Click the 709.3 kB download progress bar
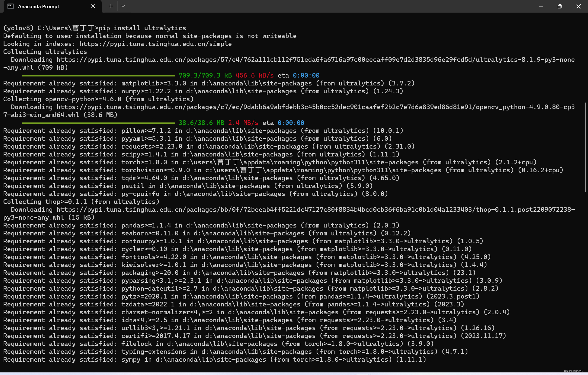The height and width of the screenshot is (375, 588). click(98, 76)
